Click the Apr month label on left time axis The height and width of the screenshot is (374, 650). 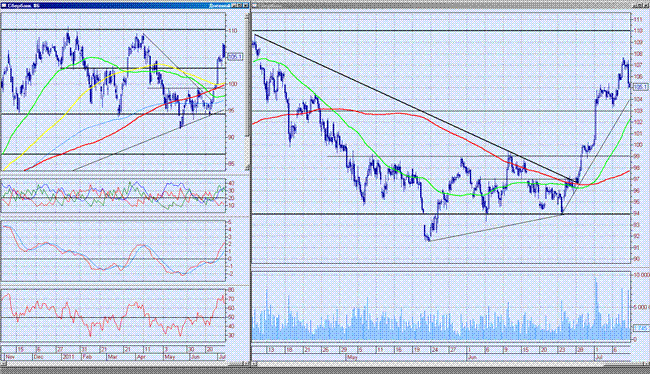tap(141, 357)
